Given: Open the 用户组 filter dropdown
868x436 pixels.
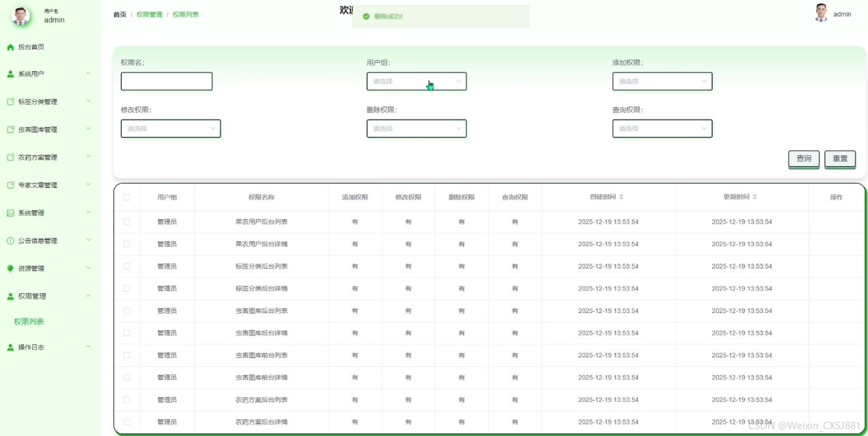Looking at the screenshot, I should (x=417, y=81).
